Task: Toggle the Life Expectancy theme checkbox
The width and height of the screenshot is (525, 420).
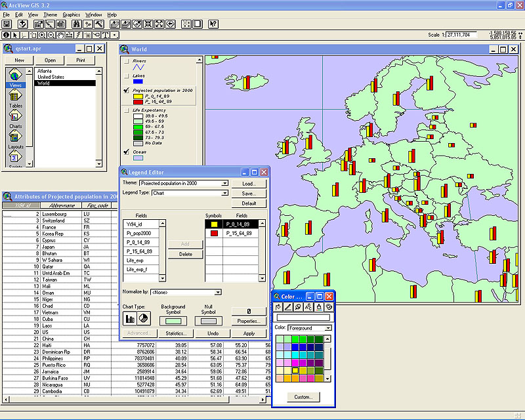Action: [125, 111]
